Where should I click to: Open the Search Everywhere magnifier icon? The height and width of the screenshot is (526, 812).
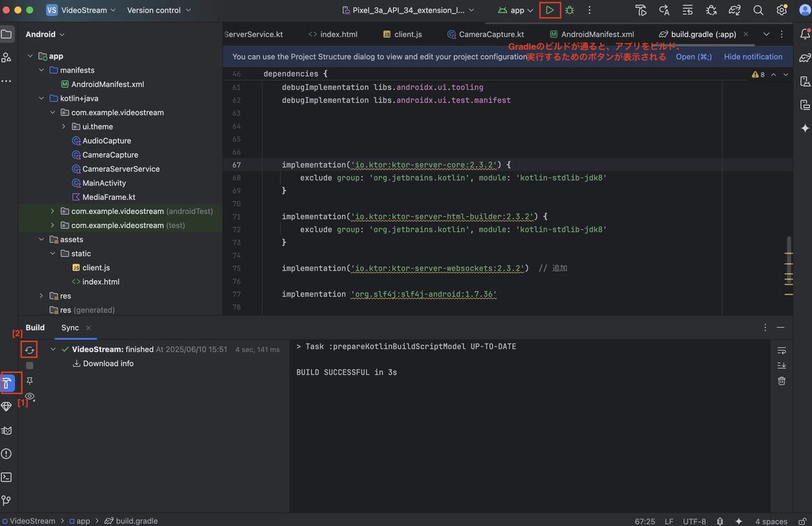[x=759, y=10]
